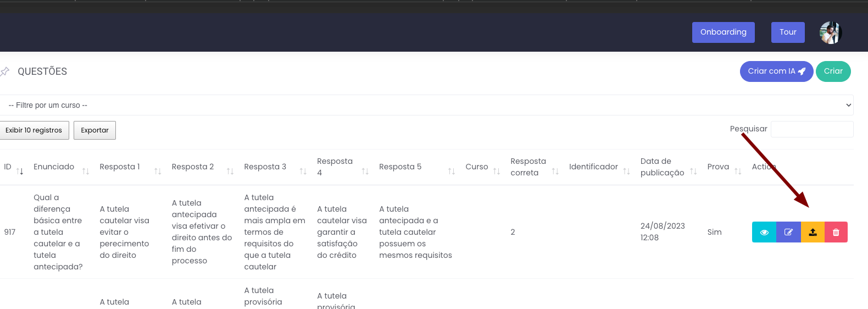
Task: Edit question 917 using the pencil icon
Action: coord(788,232)
